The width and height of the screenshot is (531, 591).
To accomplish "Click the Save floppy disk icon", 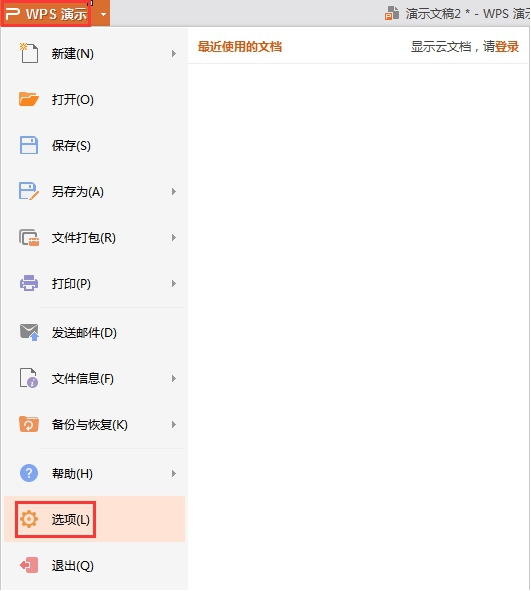I will pyautogui.click(x=29, y=145).
